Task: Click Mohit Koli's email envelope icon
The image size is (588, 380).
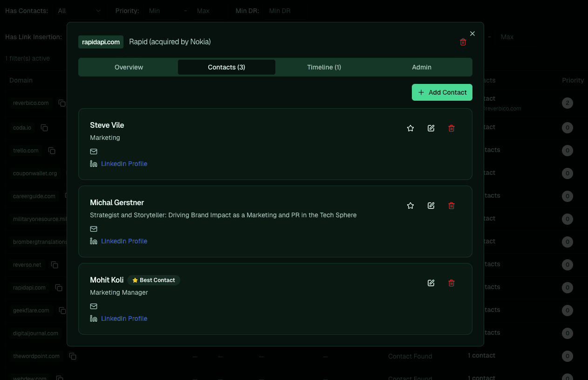Action: point(94,306)
